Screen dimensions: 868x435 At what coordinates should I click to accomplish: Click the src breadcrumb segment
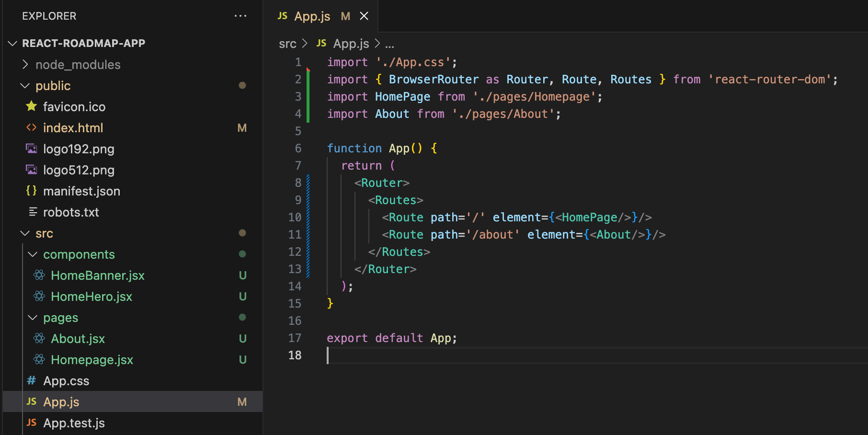287,44
